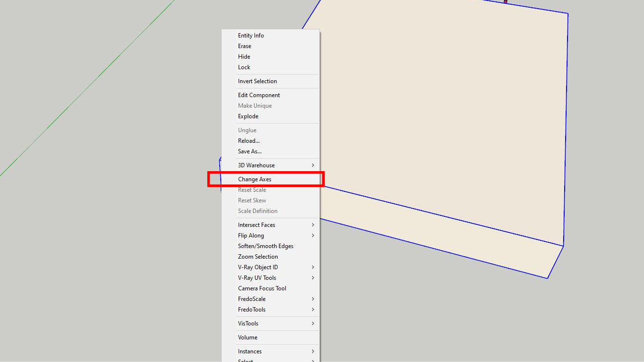Explode the selected component
Viewport: 644px width, 362px height.
coord(248,116)
